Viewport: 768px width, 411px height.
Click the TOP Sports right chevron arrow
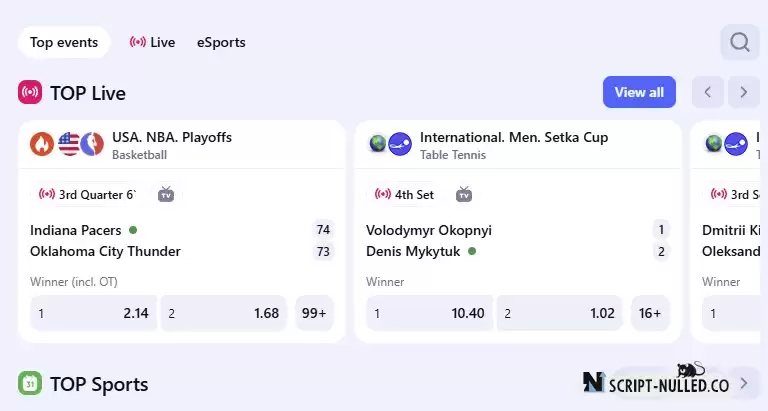pyautogui.click(x=744, y=383)
